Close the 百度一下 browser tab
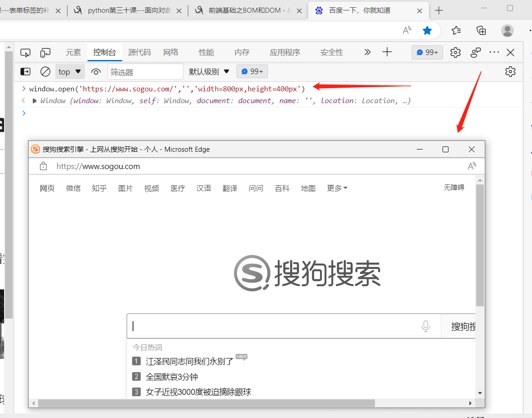This screenshot has height=418, width=532. [x=419, y=11]
